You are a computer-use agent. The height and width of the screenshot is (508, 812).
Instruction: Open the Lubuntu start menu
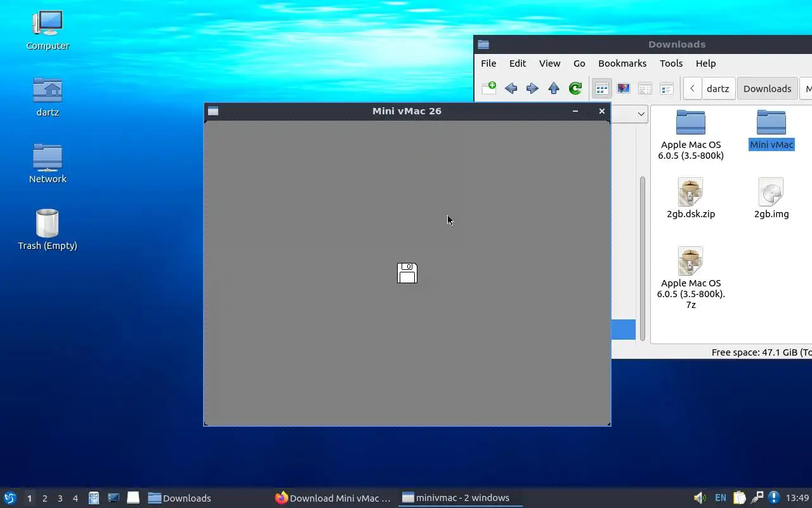coord(10,498)
